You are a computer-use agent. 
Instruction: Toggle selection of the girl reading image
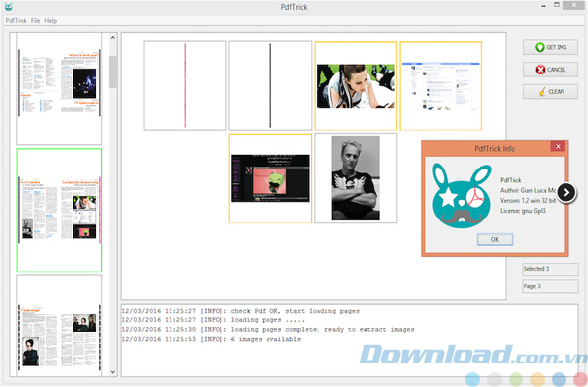(355, 86)
